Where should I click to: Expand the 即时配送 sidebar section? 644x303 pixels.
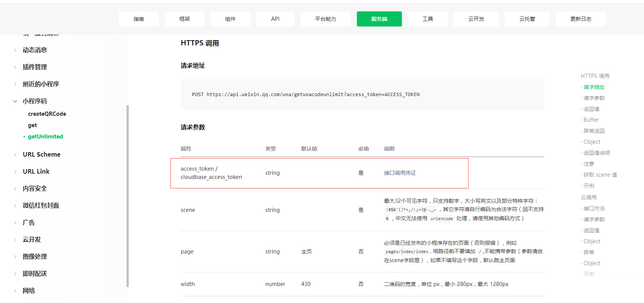pos(35,273)
